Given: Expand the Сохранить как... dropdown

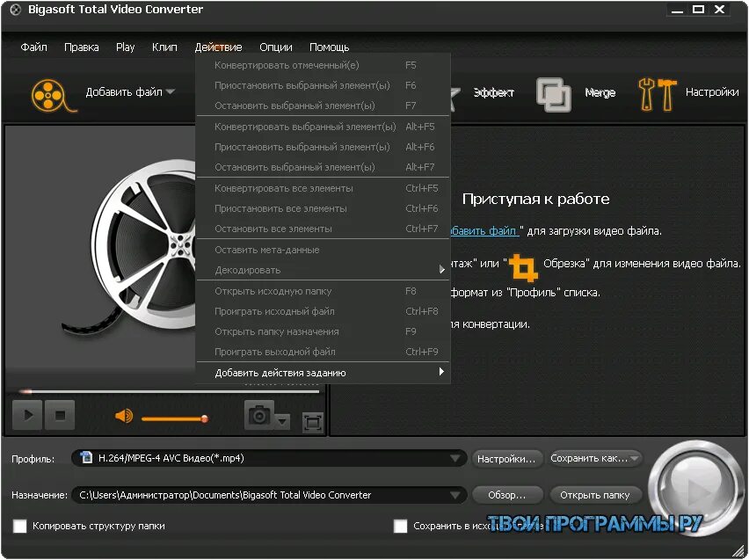Looking at the screenshot, I should pos(635,459).
